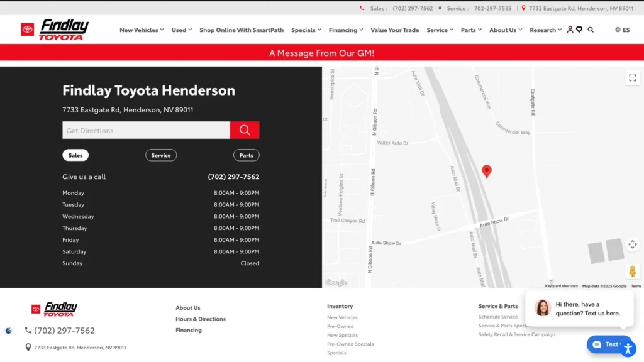Click the cookie preferences icon
This screenshot has width=644, height=362.
coord(9,331)
